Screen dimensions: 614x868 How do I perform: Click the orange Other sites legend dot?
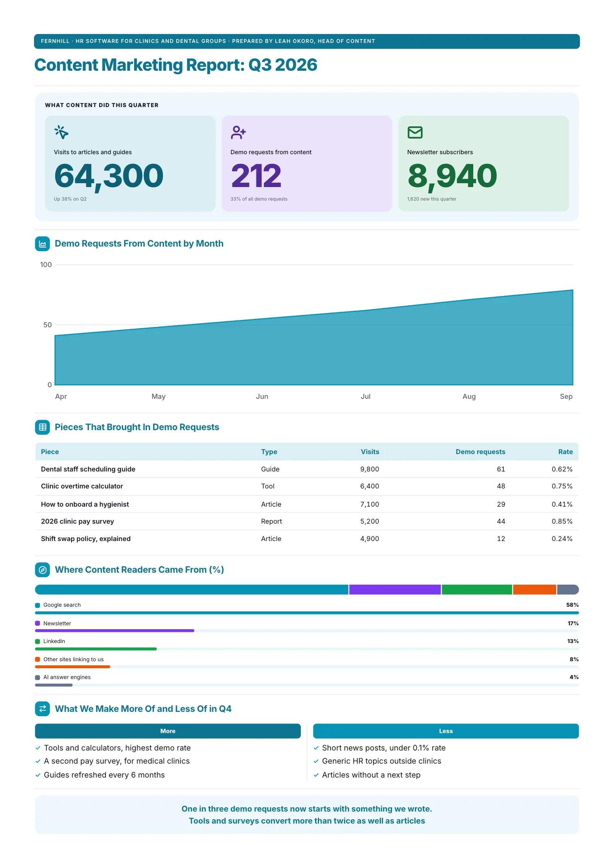click(38, 659)
